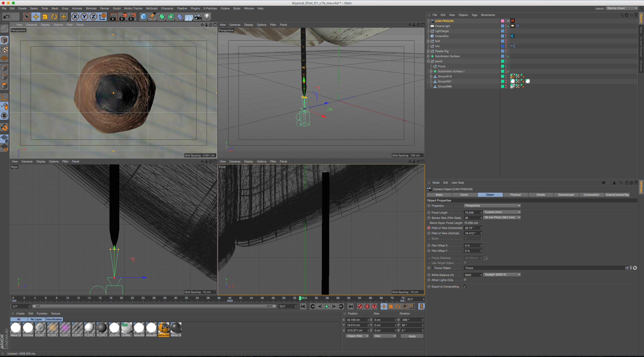Click the Bend deformer icon

coord(180,17)
